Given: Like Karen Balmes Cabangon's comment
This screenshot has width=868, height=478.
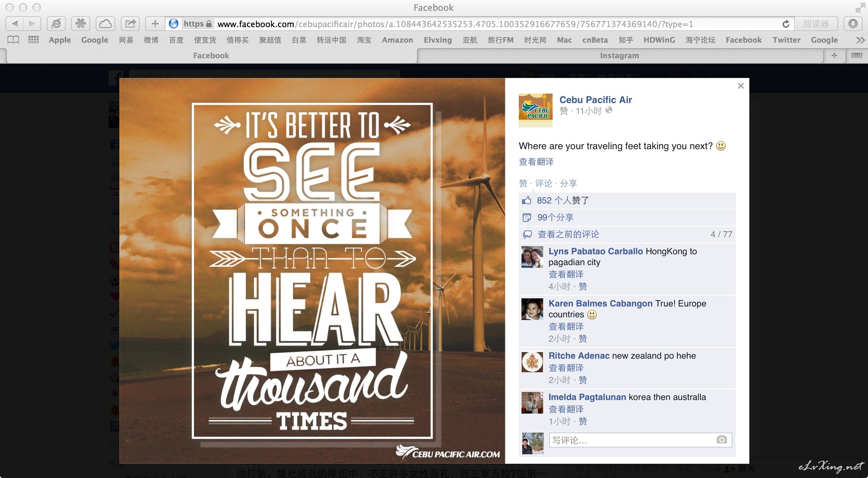Looking at the screenshot, I should pos(583,339).
